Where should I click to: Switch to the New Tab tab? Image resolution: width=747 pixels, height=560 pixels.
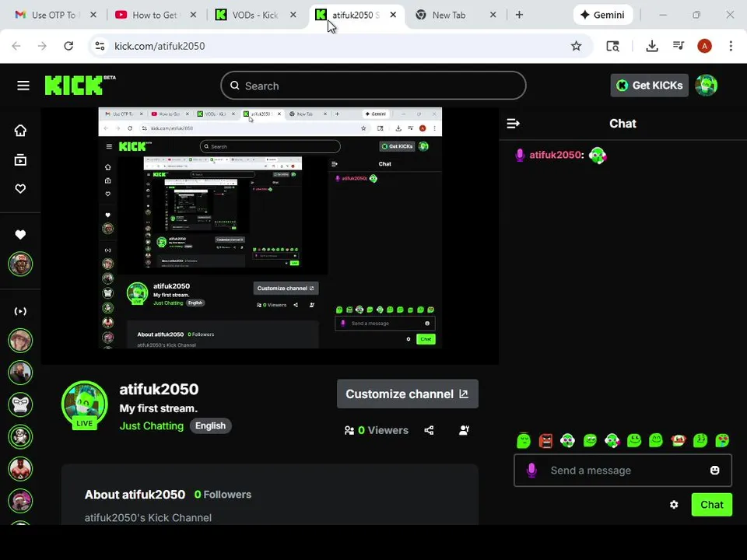[455, 16]
